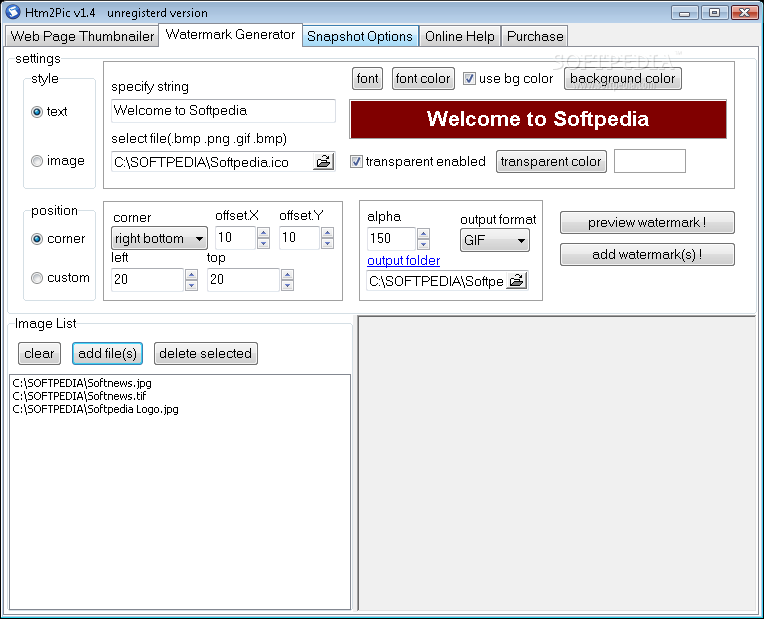Maximize the Htm2Pic window

tap(714, 13)
